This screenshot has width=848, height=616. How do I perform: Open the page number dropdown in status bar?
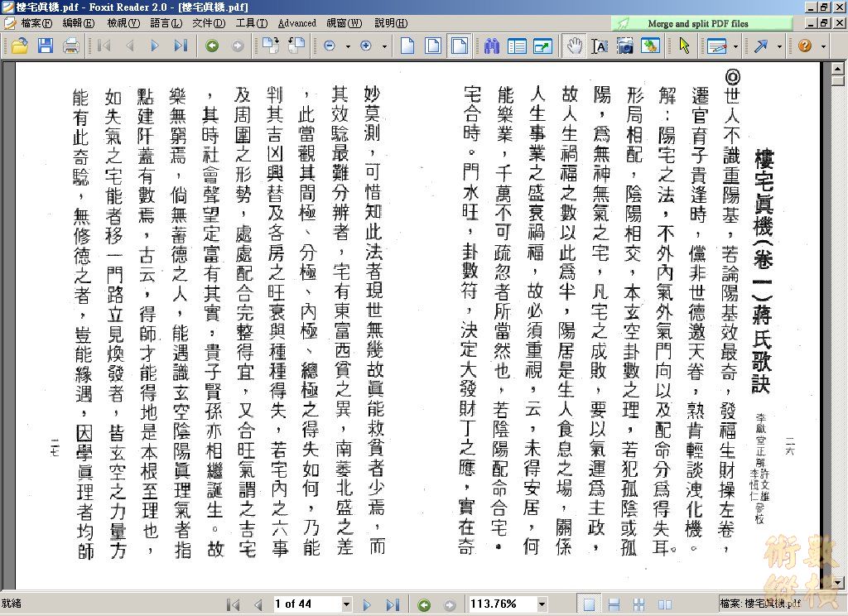click(347, 604)
